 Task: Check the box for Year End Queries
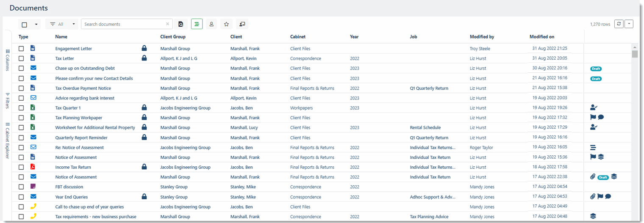click(21, 197)
